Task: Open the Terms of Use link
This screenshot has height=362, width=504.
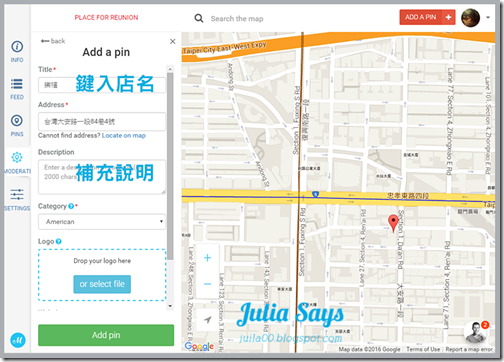Action: [423, 349]
